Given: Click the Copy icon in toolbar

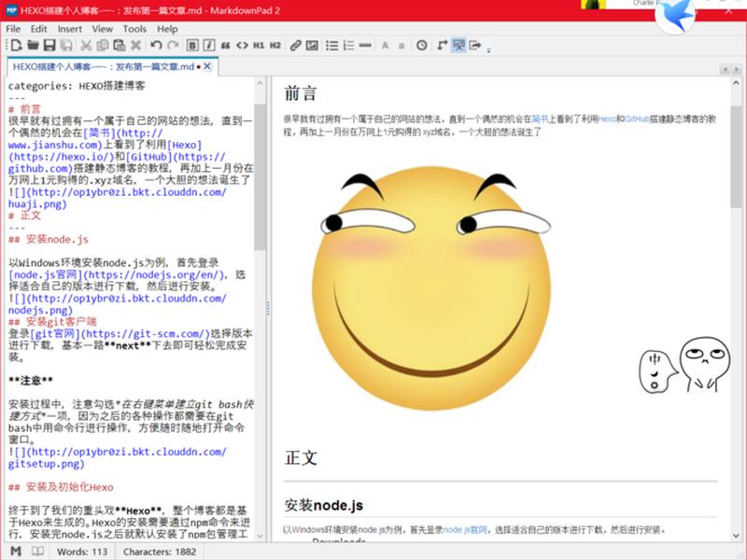Looking at the screenshot, I should pos(103,45).
